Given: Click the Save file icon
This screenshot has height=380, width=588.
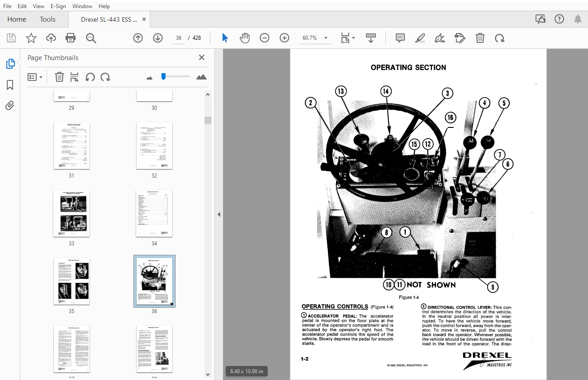Looking at the screenshot, I should click(11, 38).
